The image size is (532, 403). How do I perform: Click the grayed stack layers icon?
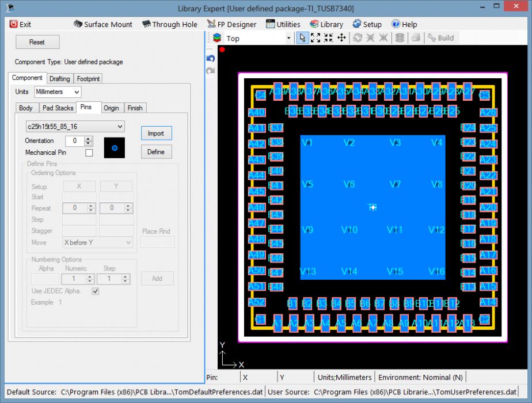[400, 38]
